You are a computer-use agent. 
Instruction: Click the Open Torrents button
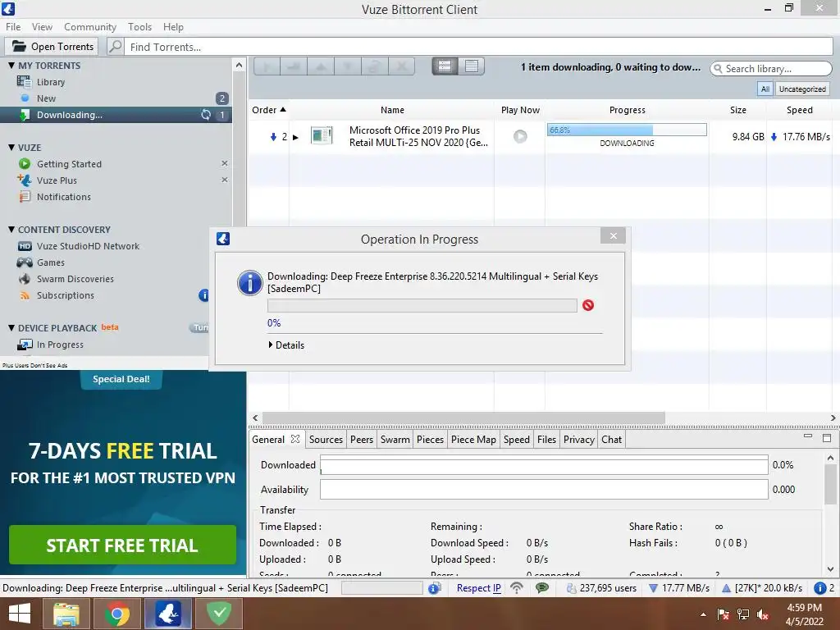[52, 47]
